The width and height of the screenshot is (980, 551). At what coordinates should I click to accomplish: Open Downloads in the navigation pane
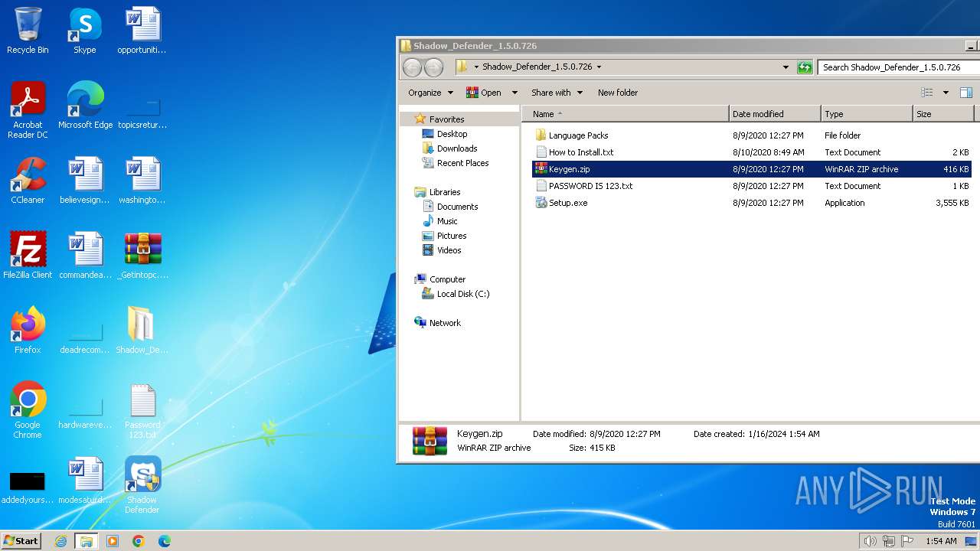[x=457, y=148]
